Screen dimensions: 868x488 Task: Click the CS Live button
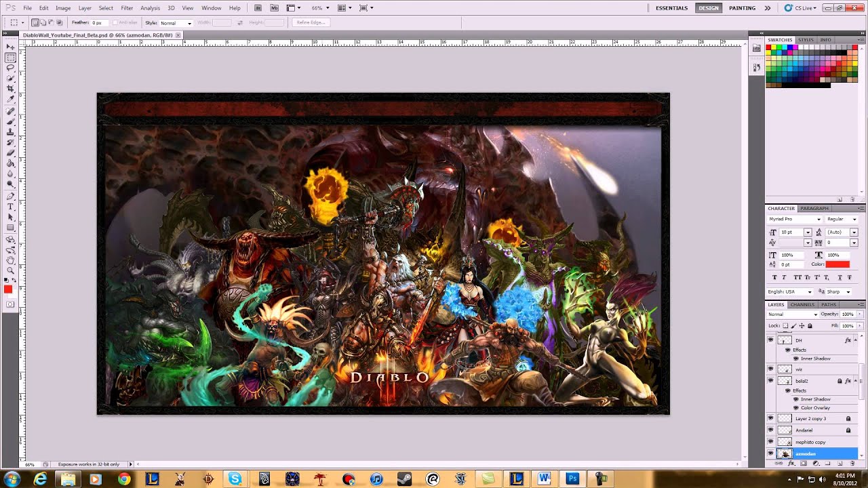click(802, 8)
